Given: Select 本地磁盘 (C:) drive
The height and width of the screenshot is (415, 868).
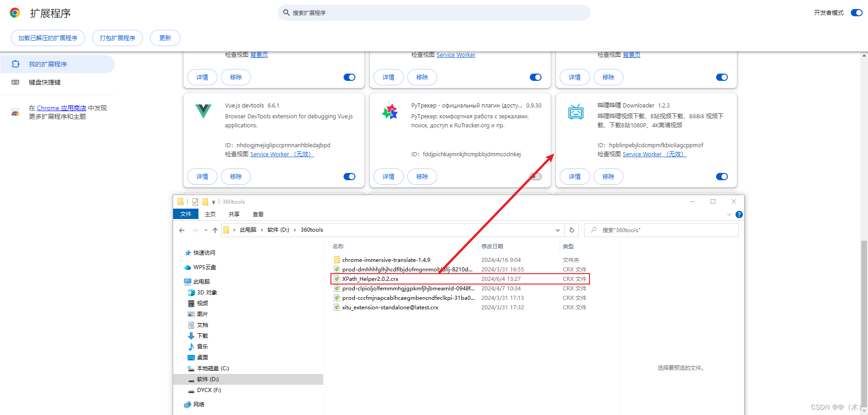Looking at the screenshot, I should 208,368.
